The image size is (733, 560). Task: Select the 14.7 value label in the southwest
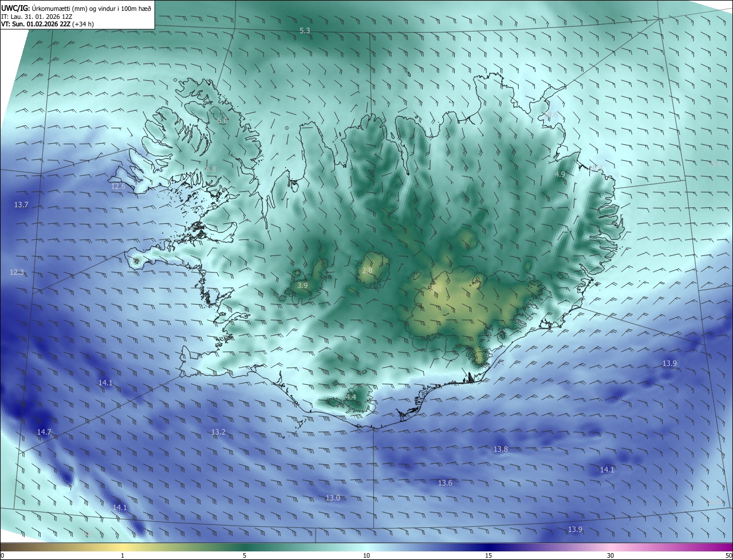click(x=44, y=432)
